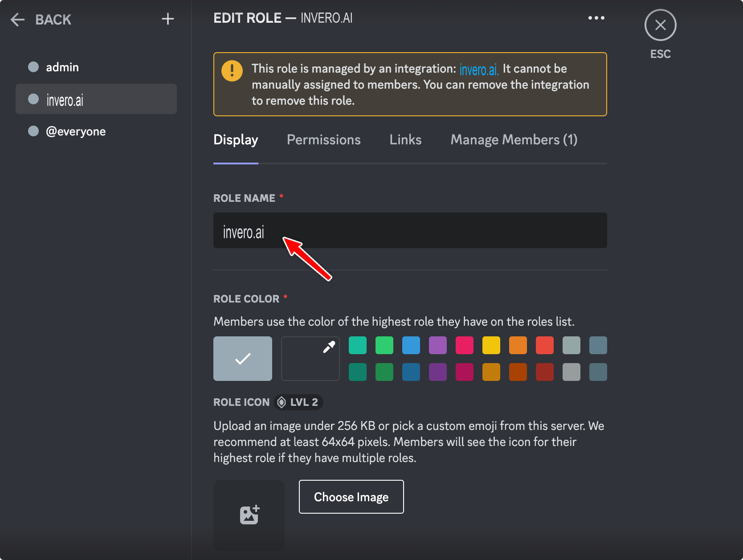Pick the dark magenta color swatch
The height and width of the screenshot is (560, 743).
[465, 372]
